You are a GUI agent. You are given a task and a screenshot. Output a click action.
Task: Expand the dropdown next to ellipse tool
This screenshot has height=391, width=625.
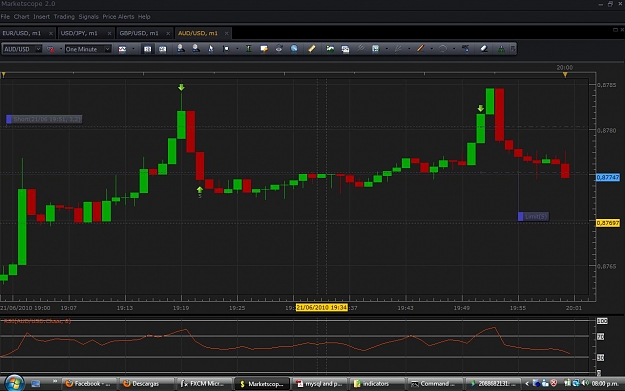(454, 49)
